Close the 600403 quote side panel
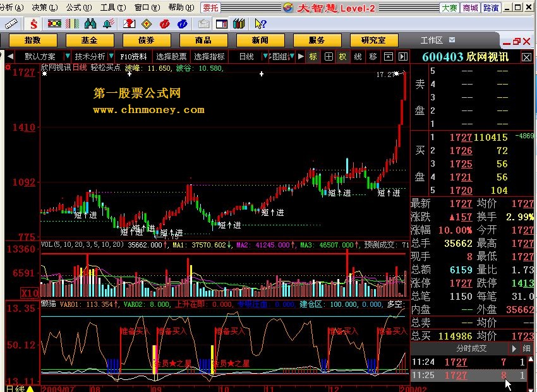Image resolution: width=537 pixels, height=392 pixels. 526,57
